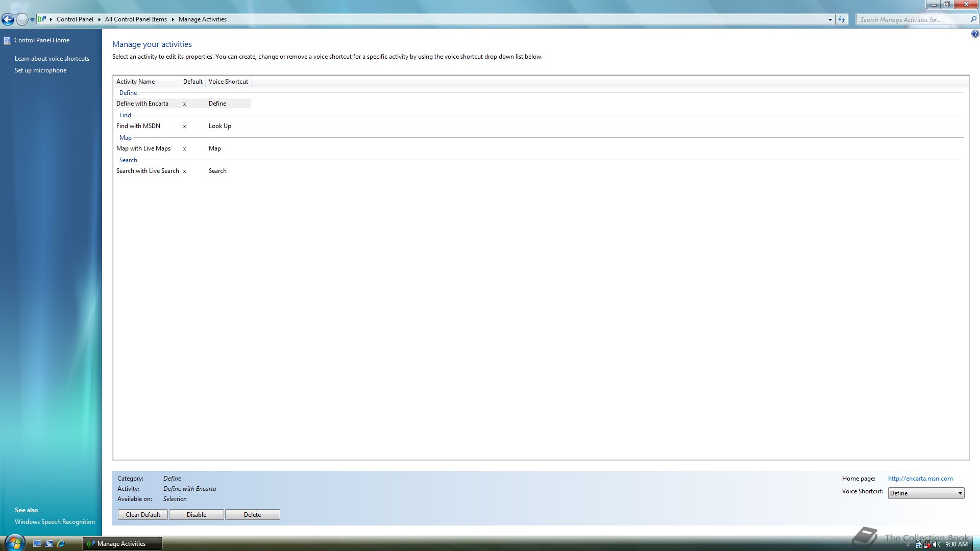980x551 pixels.
Task: Open the Windows Start orb
Action: point(14,542)
